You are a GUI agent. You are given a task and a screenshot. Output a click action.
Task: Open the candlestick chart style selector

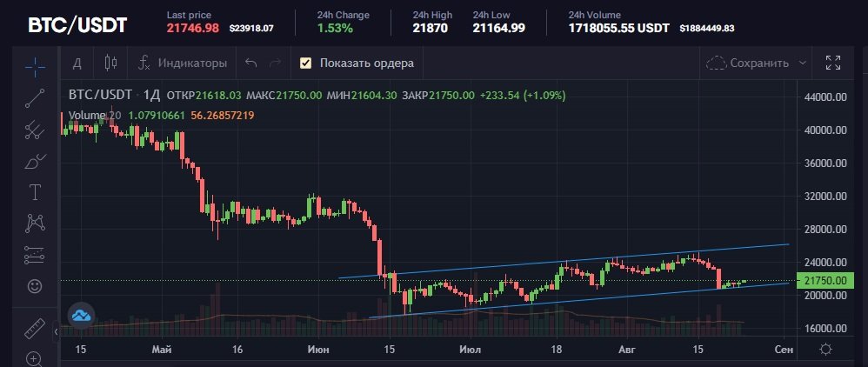coord(110,63)
